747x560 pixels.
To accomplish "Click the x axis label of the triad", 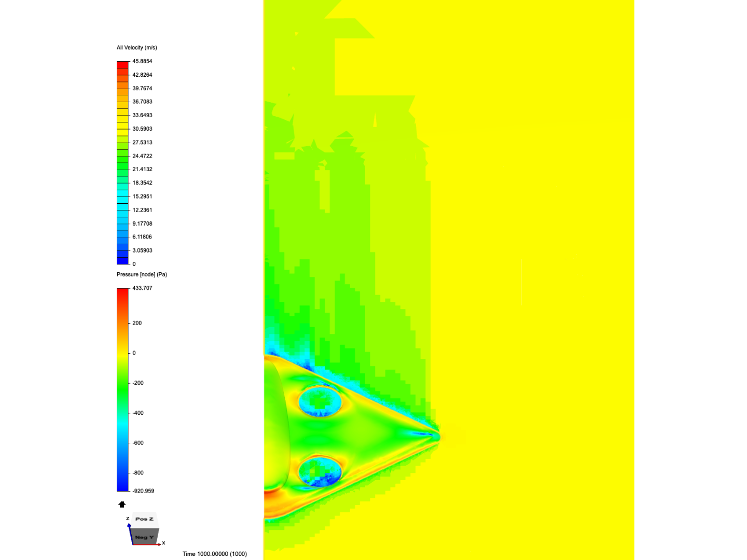I will pyautogui.click(x=163, y=543).
